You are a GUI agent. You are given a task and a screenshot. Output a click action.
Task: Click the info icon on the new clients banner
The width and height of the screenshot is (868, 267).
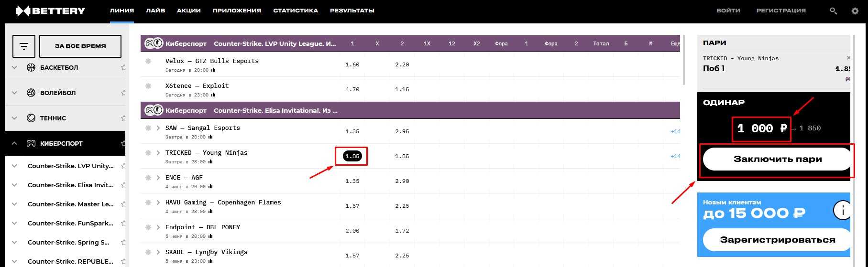pos(842,210)
